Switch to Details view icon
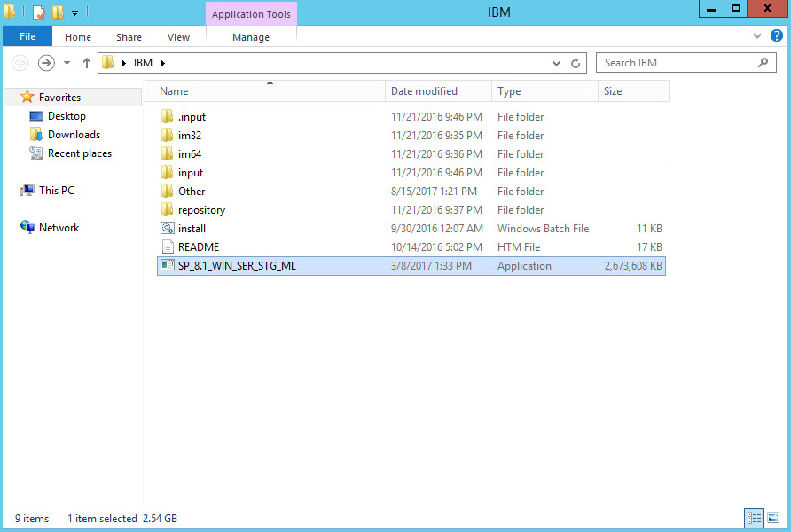The image size is (791, 532). click(x=754, y=518)
